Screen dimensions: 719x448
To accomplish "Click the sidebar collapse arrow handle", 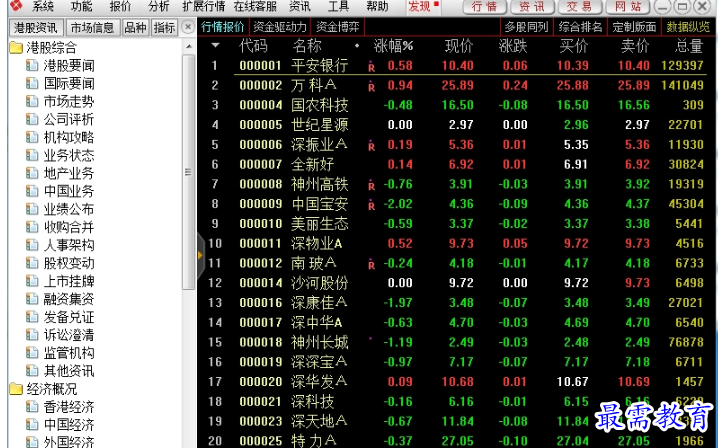I will 200,255.
